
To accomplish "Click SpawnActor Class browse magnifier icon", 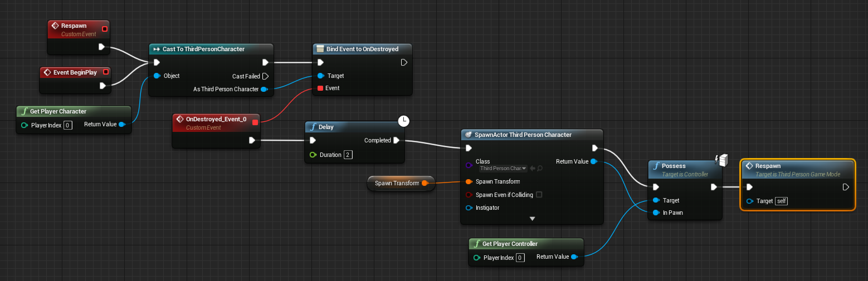I will pyautogui.click(x=540, y=168).
